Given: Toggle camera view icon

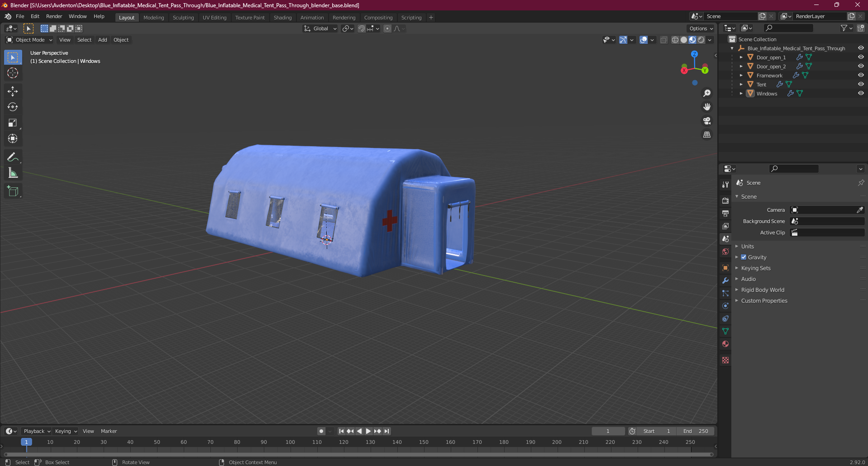Looking at the screenshot, I should 706,121.
